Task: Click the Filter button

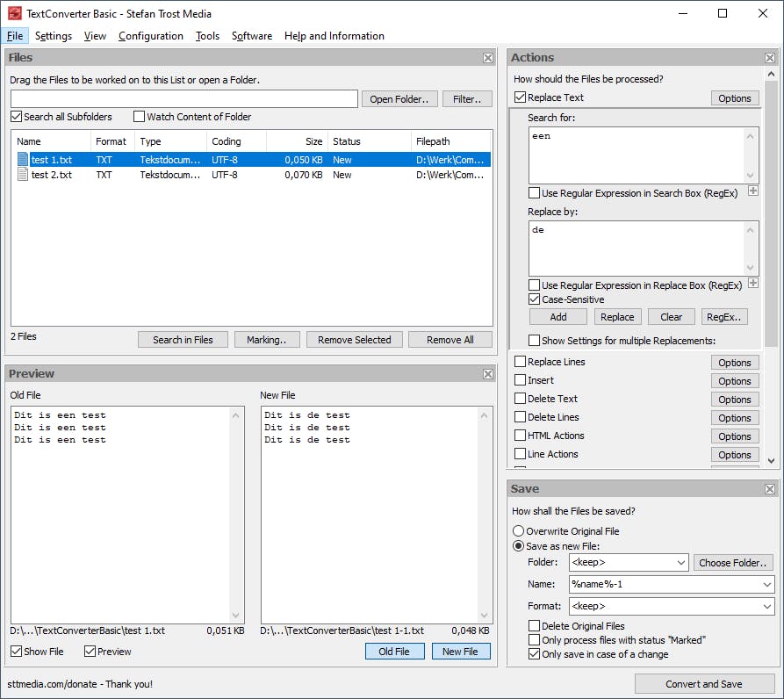Action: tap(467, 99)
